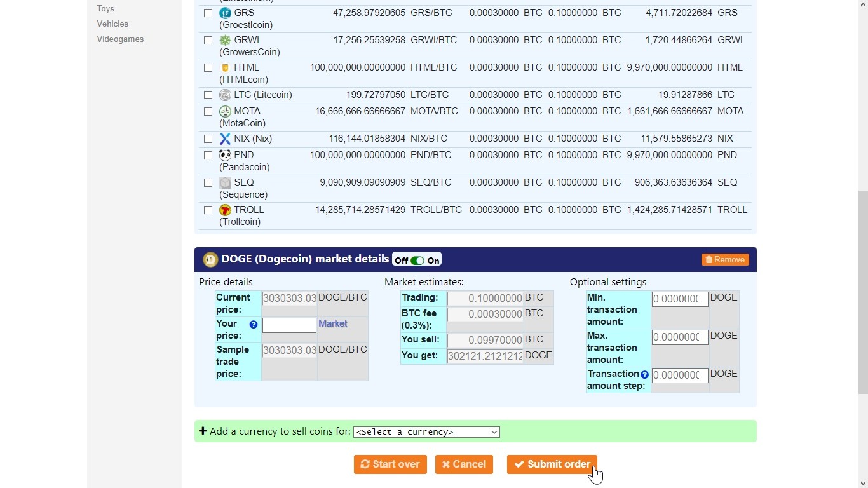This screenshot has width=868, height=488.
Task: Remove the DOGE market details panel
Action: tap(725, 260)
